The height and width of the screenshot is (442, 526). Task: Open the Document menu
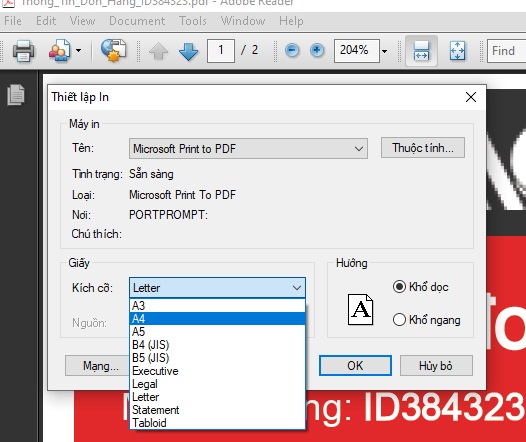(137, 21)
